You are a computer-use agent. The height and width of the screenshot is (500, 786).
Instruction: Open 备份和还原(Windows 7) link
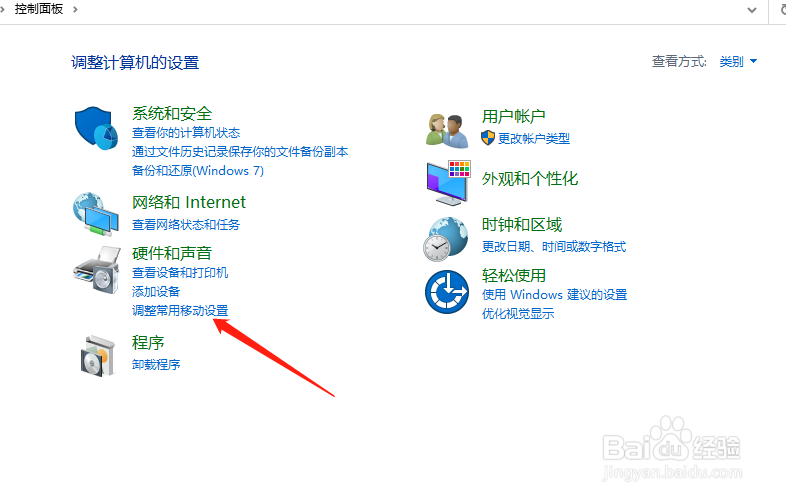pos(198,171)
